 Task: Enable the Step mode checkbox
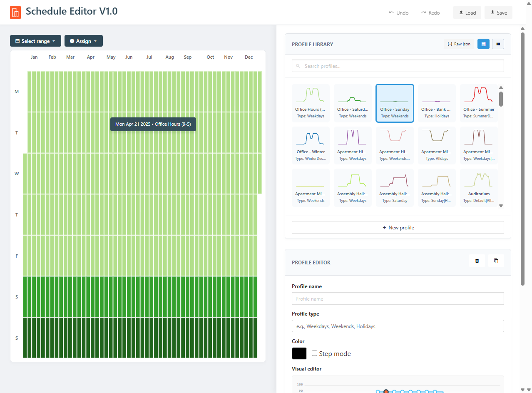pyautogui.click(x=315, y=353)
